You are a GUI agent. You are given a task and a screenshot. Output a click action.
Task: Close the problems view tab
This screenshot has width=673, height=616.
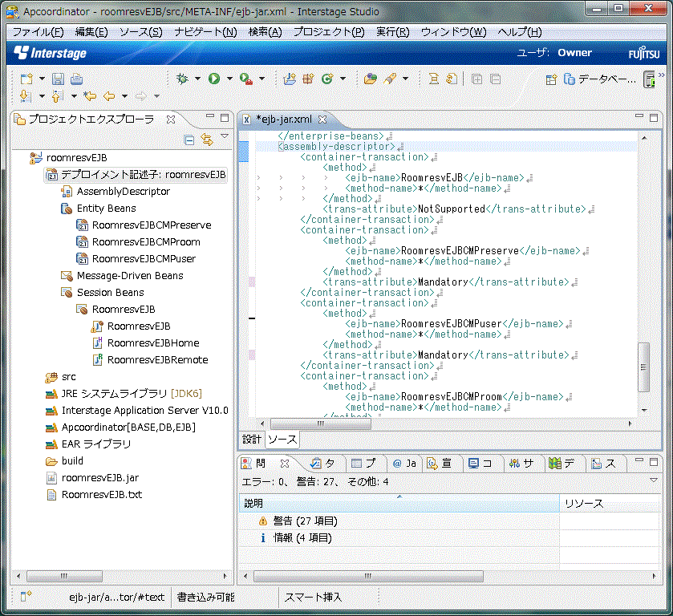(285, 464)
